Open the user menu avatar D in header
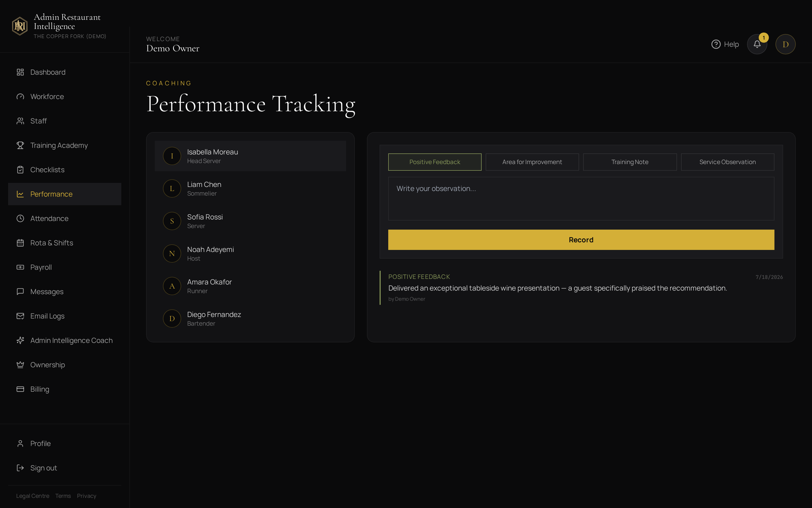This screenshot has width=812, height=508. point(786,44)
